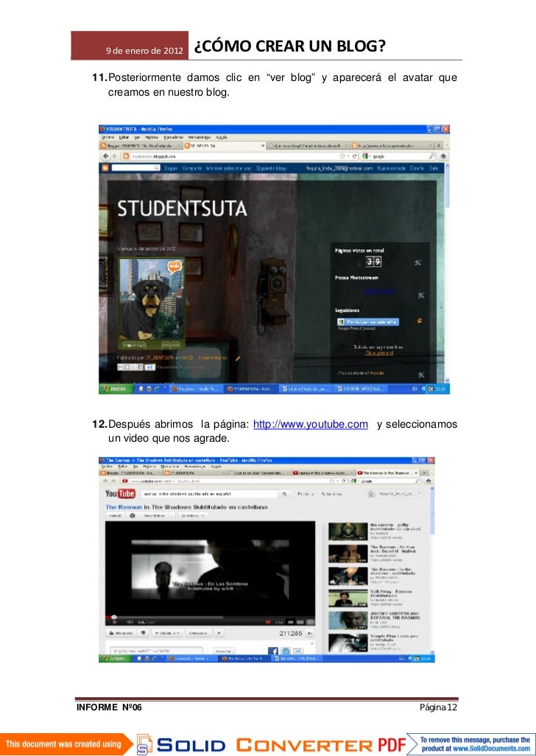Open 'JUSTIFY SUBTITULADO' related video thumbnail
The image size is (536, 756).
pos(348,620)
